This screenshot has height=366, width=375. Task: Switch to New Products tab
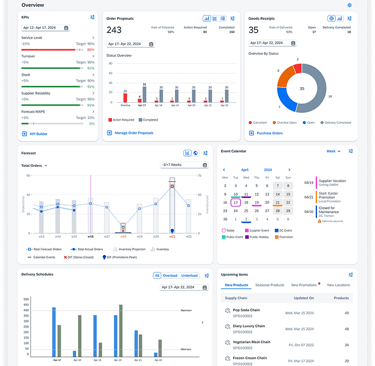click(x=236, y=285)
